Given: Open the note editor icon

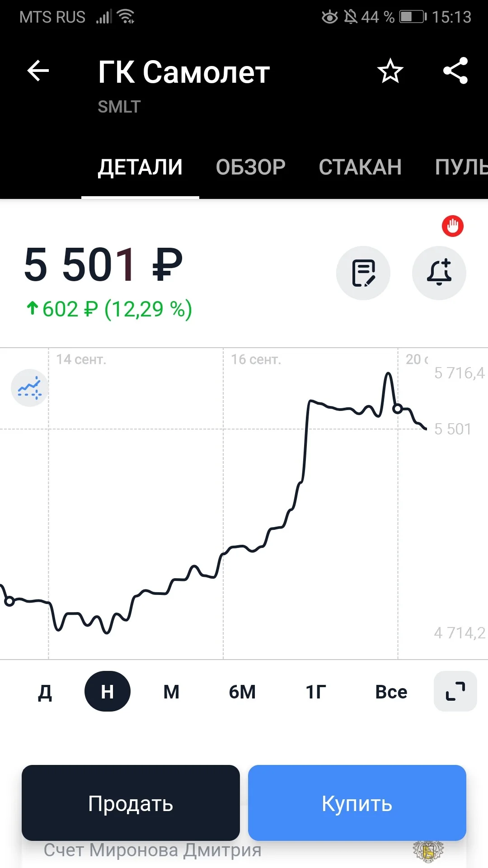Looking at the screenshot, I should coord(363,273).
